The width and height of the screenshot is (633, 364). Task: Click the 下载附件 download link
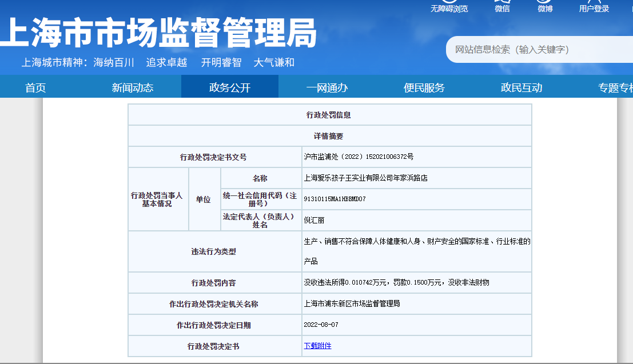click(317, 346)
